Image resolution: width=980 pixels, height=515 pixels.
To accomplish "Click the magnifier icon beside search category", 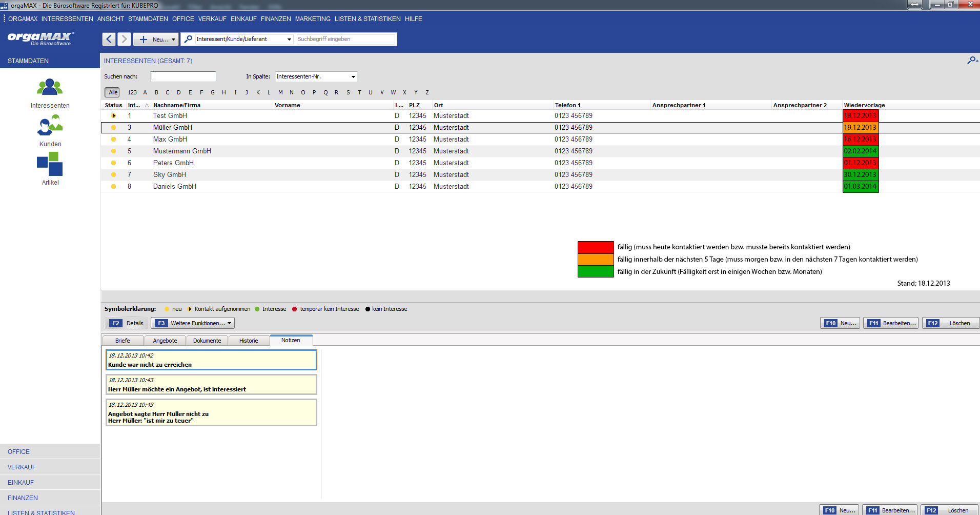I will (x=189, y=39).
